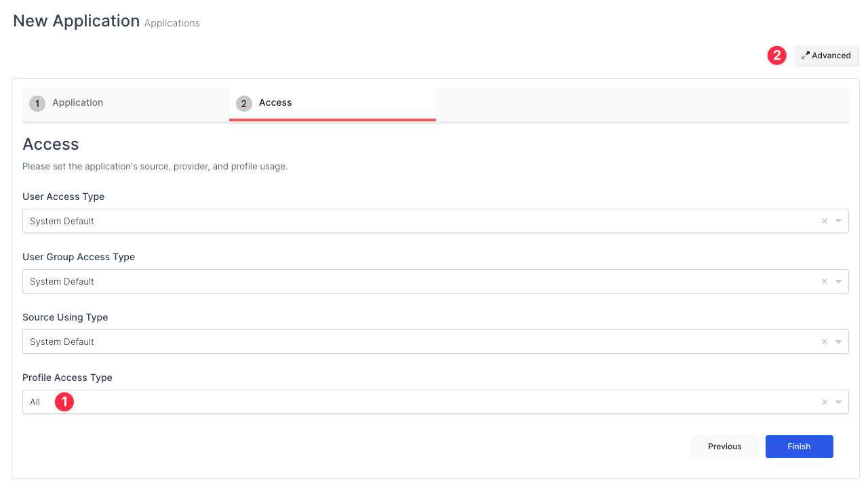The height and width of the screenshot is (492, 868).
Task: Clear the User Access Type selection
Action: (x=824, y=221)
